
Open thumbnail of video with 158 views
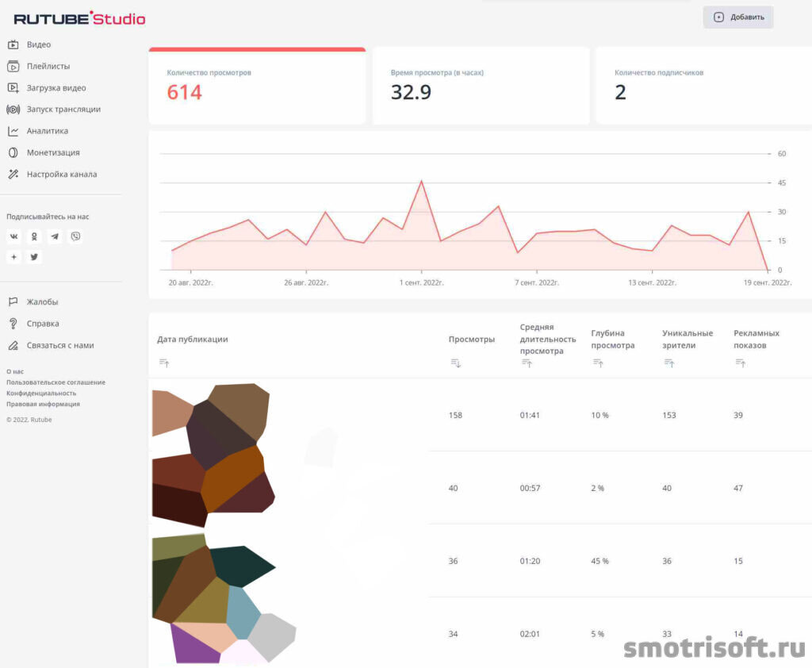tap(211, 417)
